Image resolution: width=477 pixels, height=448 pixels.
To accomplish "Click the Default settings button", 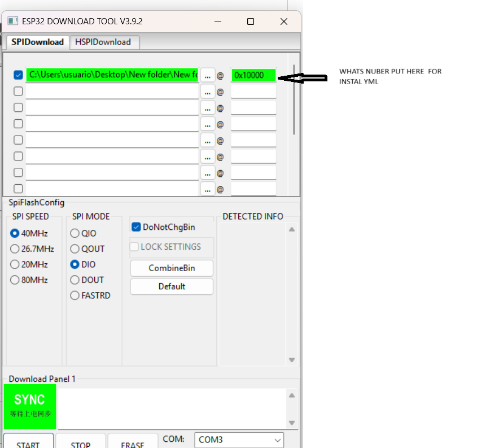I will point(172,286).
